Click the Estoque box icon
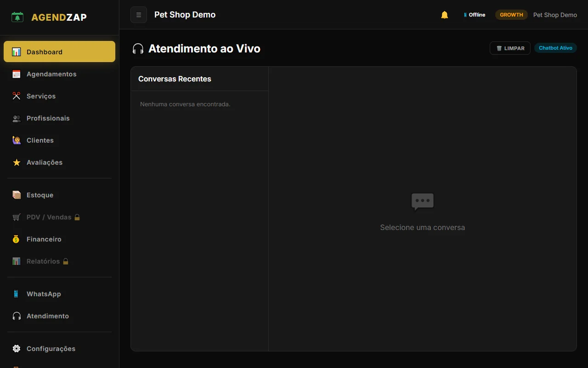 (17, 195)
